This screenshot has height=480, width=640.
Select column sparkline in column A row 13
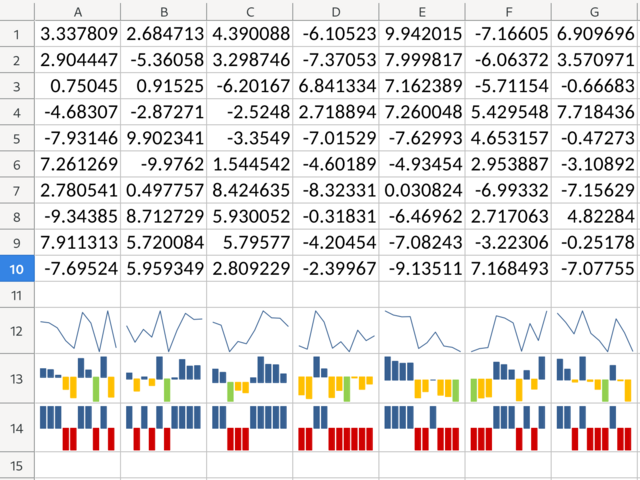click(x=78, y=379)
